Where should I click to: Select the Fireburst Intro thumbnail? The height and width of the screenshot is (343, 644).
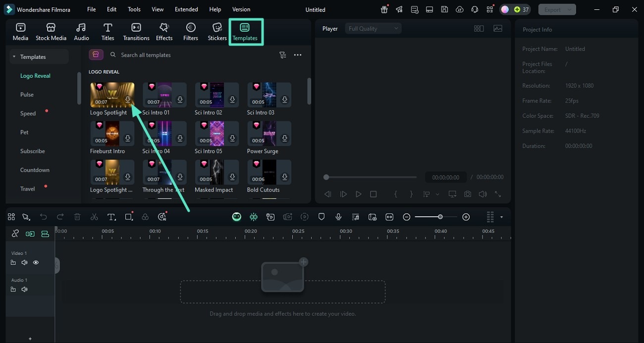tap(112, 134)
